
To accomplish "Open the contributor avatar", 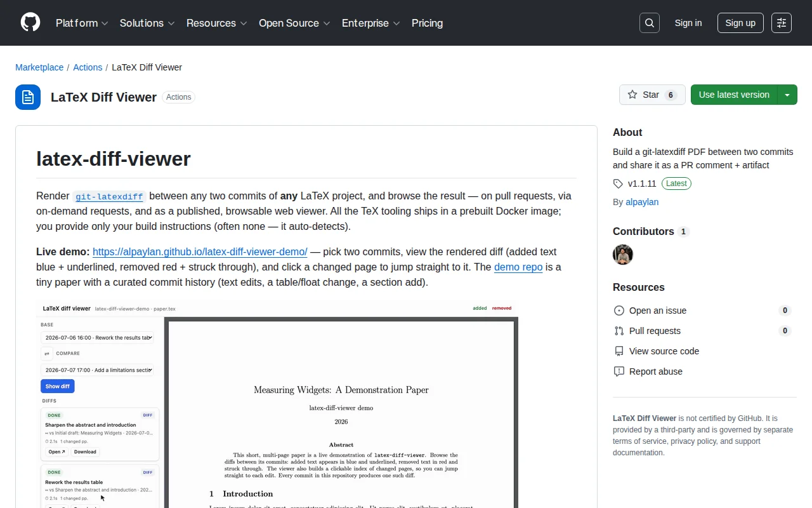I will click(623, 255).
